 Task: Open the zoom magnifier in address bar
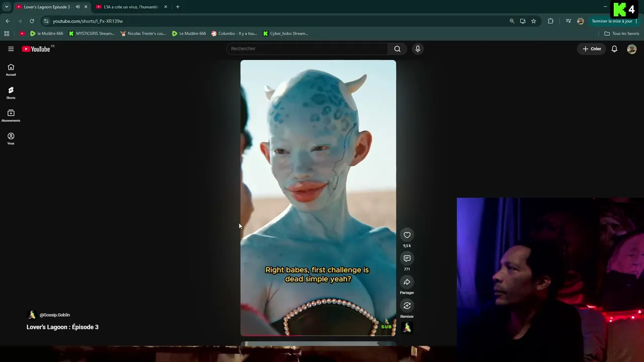512,21
